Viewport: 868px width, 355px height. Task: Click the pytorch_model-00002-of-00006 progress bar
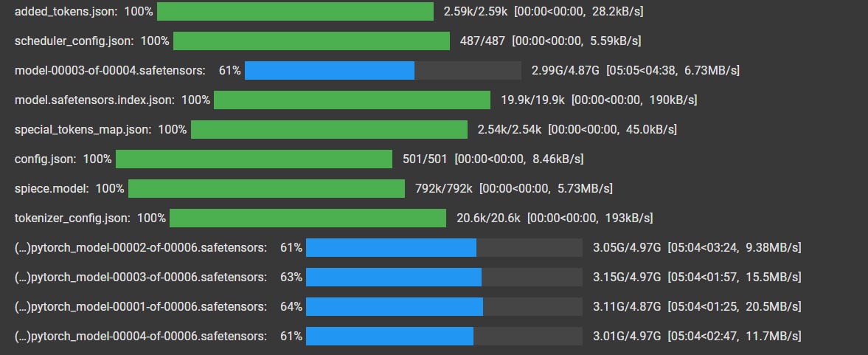pos(444,247)
